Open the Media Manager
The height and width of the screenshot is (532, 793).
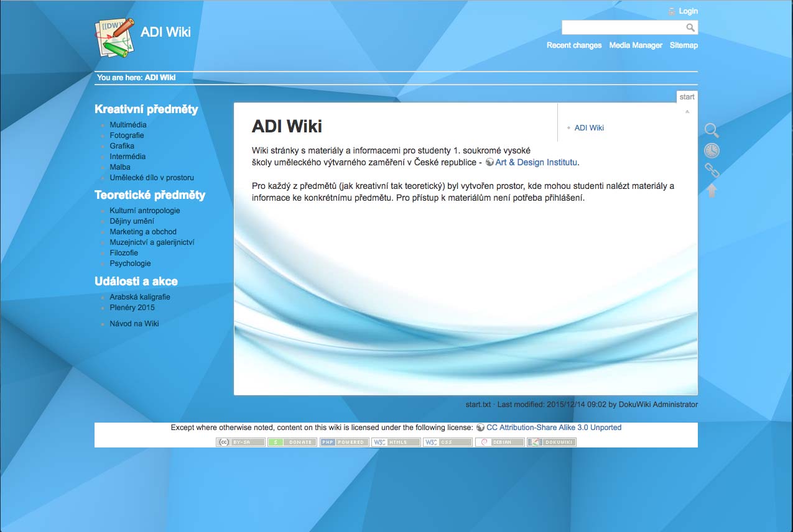636,45
